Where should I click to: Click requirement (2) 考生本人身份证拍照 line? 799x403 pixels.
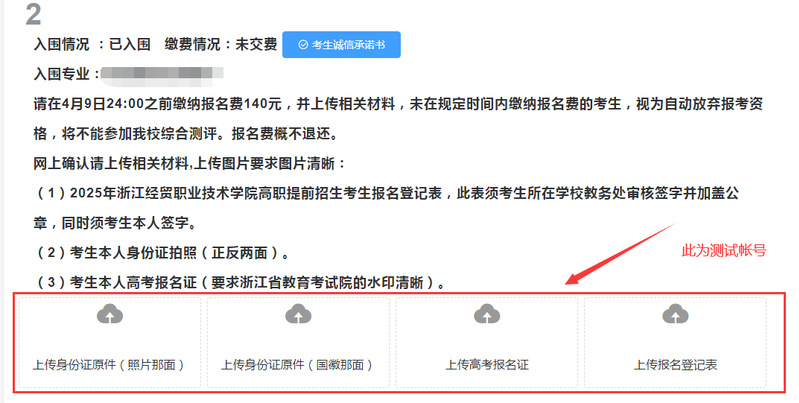[162, 253]
